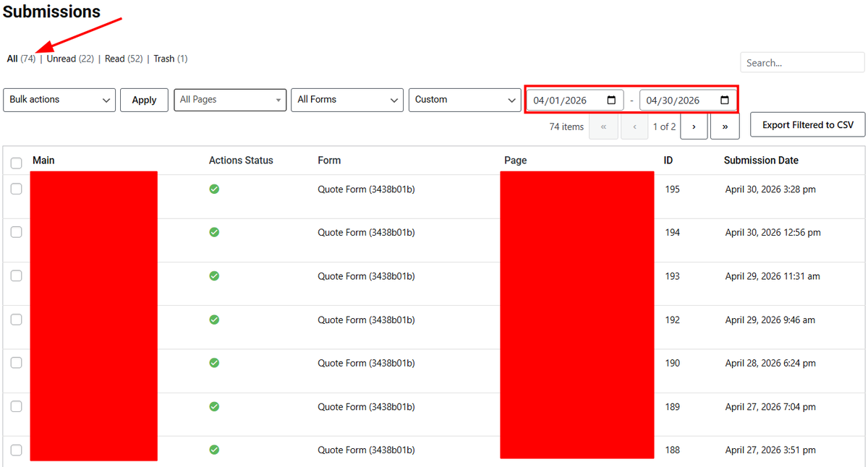Click the disabled previous page arrow
Screen dimensions: 868x467
click(634, 127)
